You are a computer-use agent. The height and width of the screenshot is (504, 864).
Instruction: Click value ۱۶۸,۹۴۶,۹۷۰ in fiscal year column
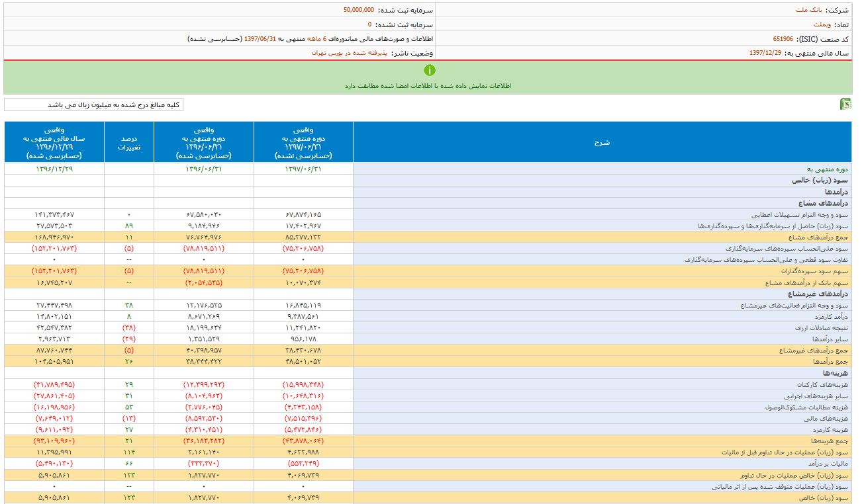tap(54, 237)
